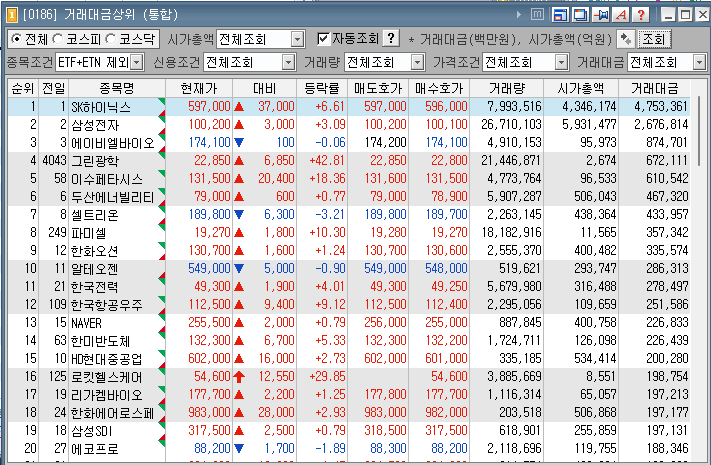Open help with the red question mark icon
This screenshot has height=465, width=711.
pos(641,15)
